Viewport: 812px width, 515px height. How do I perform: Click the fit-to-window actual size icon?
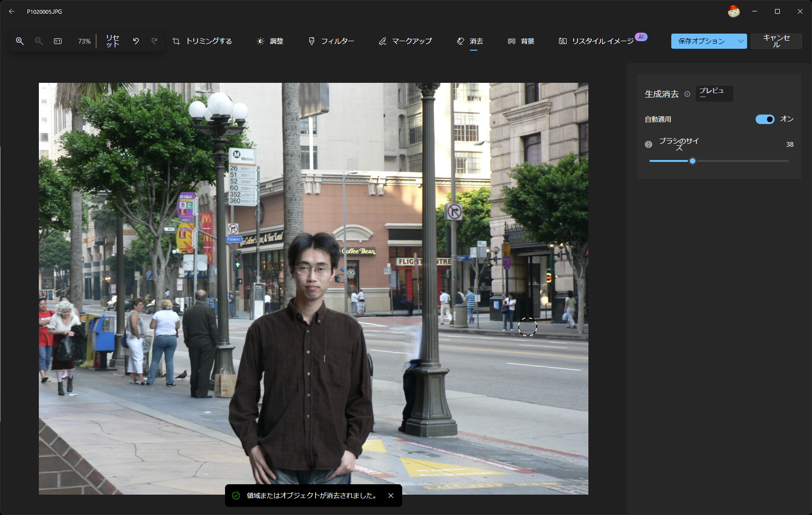pos(58,41)
